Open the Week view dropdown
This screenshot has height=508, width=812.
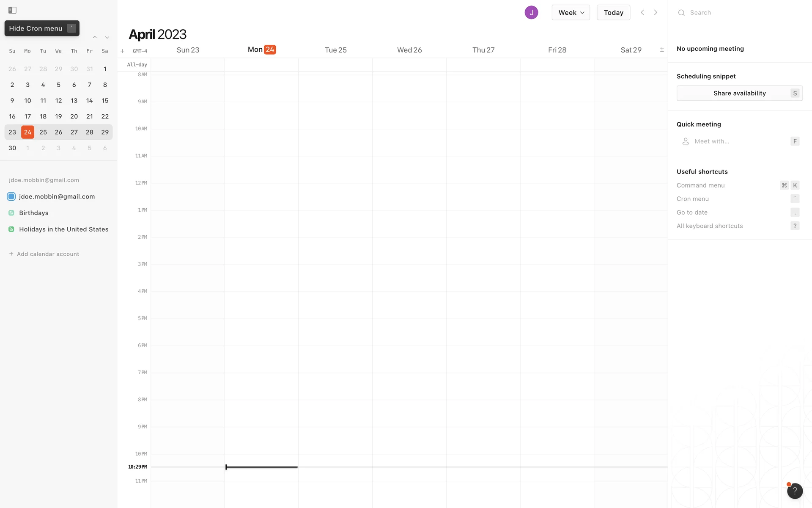[571, 13]
